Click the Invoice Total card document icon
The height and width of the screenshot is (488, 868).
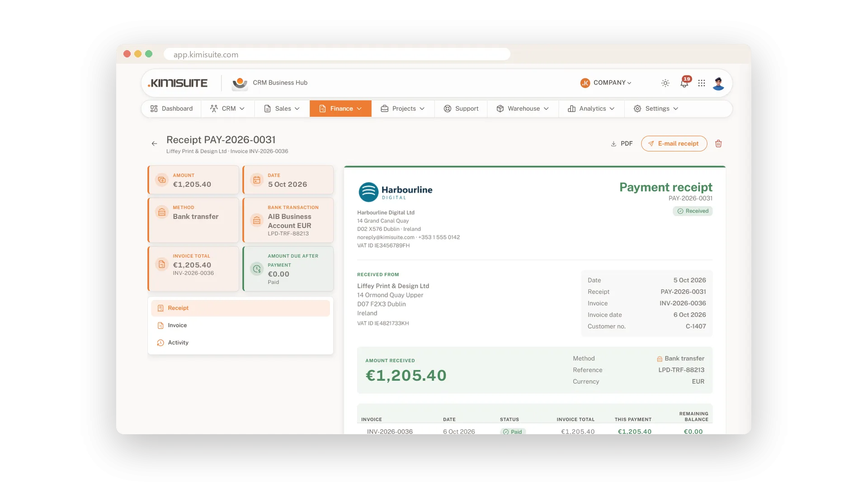coord(161,264)
